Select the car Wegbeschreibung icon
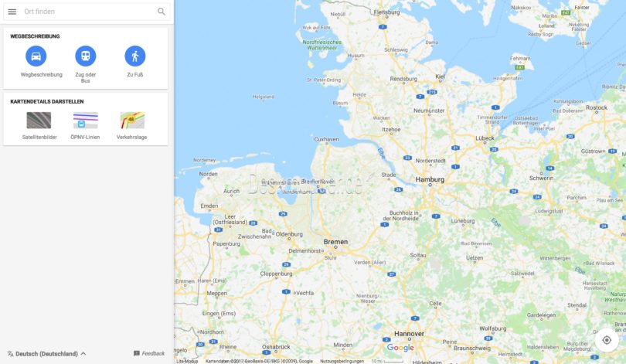Viewport: 626px width, 364px height. point(36,56)
